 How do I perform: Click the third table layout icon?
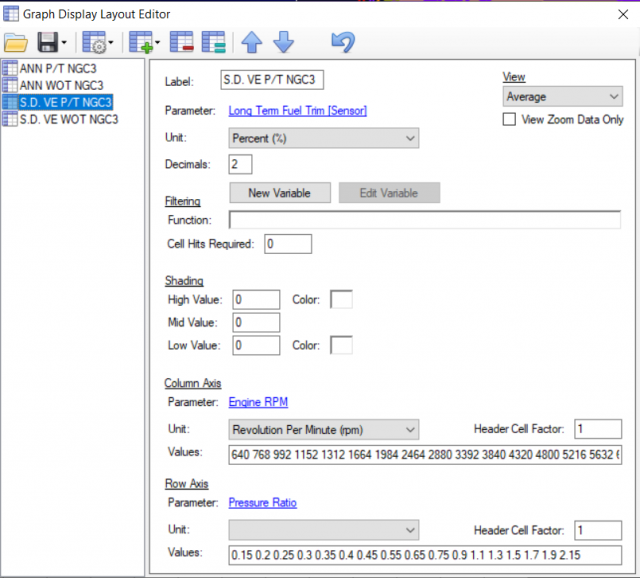[x=212, y=43]
